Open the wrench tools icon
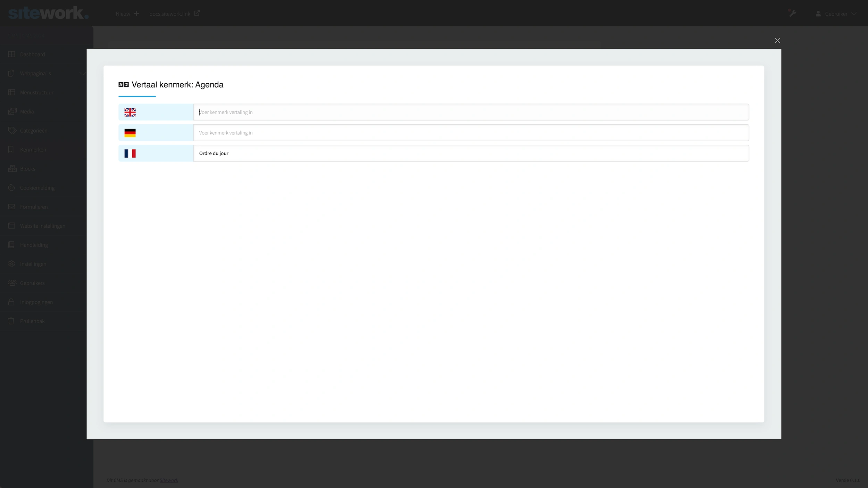The height and width of the screenshot is (488, 868). [x=792, y=13]
